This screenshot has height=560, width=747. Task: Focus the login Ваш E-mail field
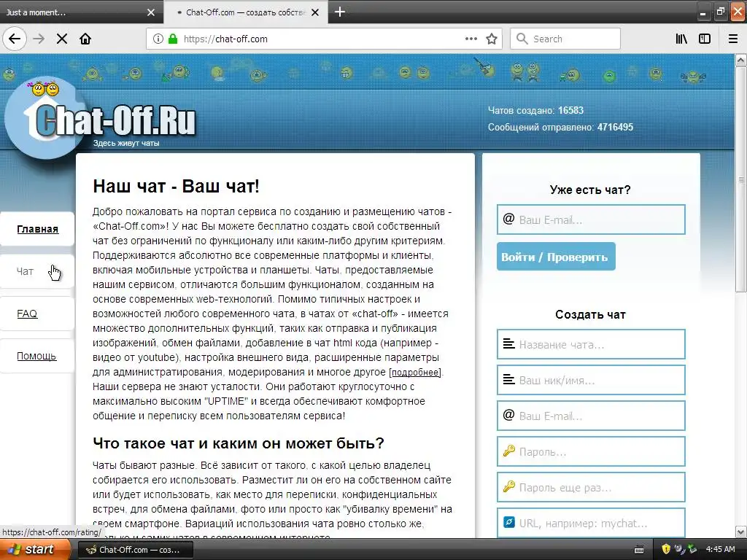click(591, 219)
